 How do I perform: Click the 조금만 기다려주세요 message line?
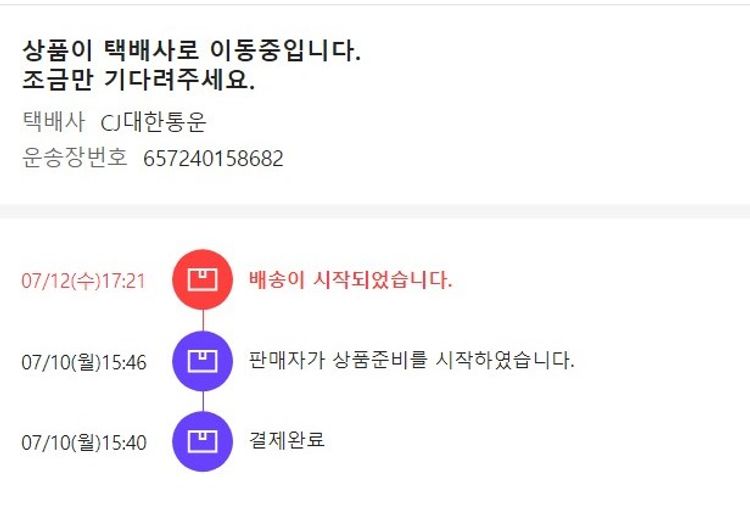138,80
